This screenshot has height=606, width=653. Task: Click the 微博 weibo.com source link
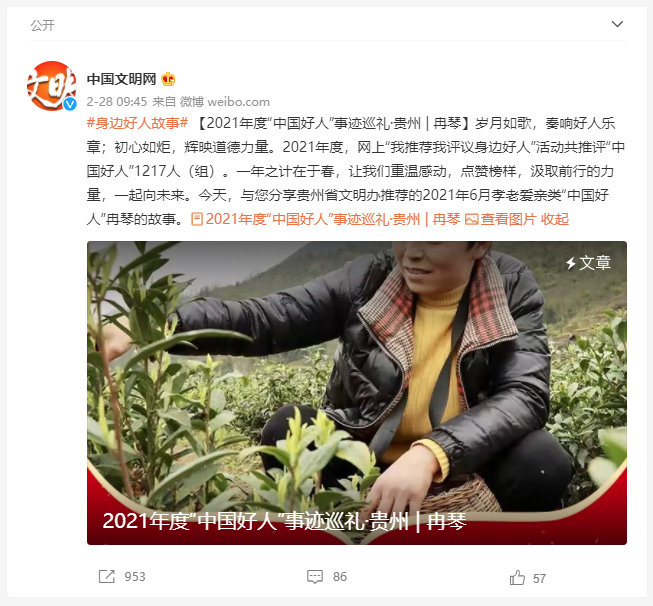(225, 102)
